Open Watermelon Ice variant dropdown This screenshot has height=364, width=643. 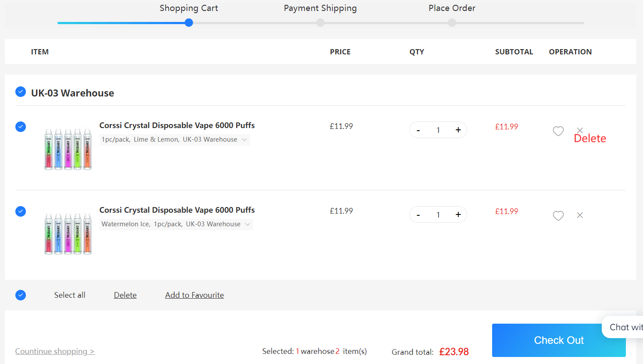176,224
